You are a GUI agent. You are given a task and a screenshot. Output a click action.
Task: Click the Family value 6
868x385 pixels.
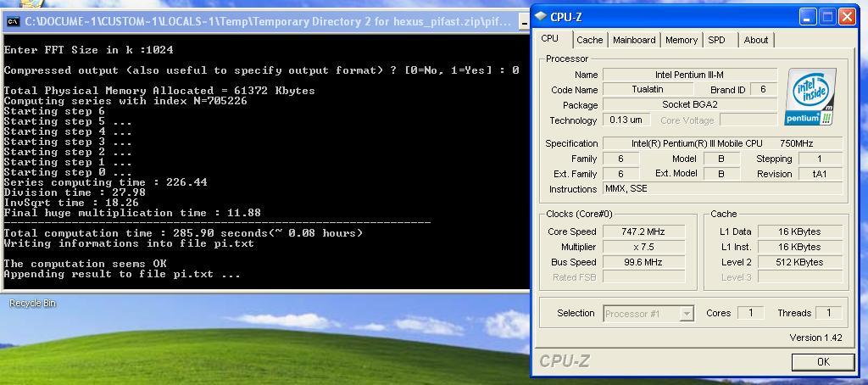(620, 159)
